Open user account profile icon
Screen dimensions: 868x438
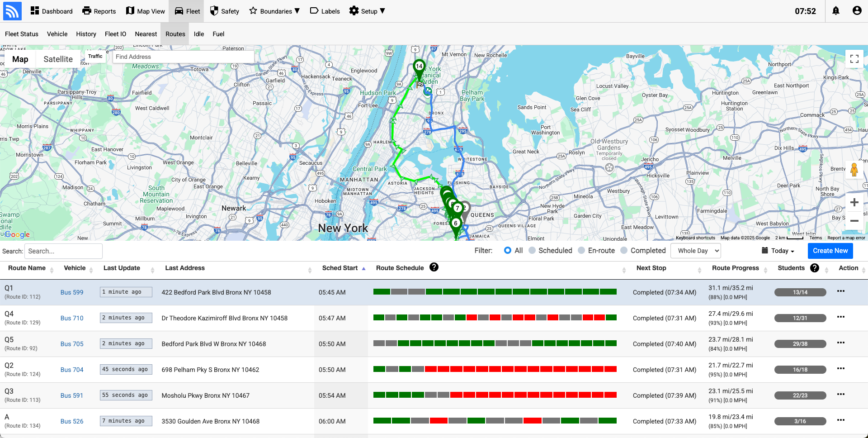(x=857, y=11)
